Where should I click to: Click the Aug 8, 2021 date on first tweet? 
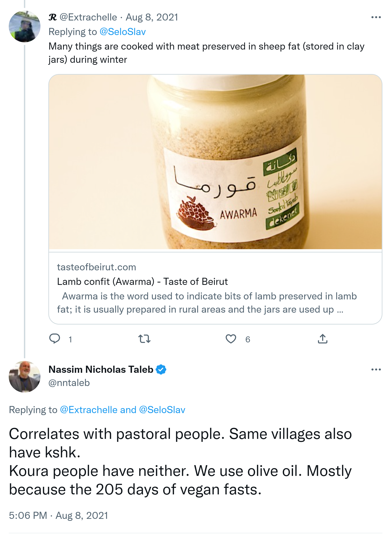click(x=152, y=17)
